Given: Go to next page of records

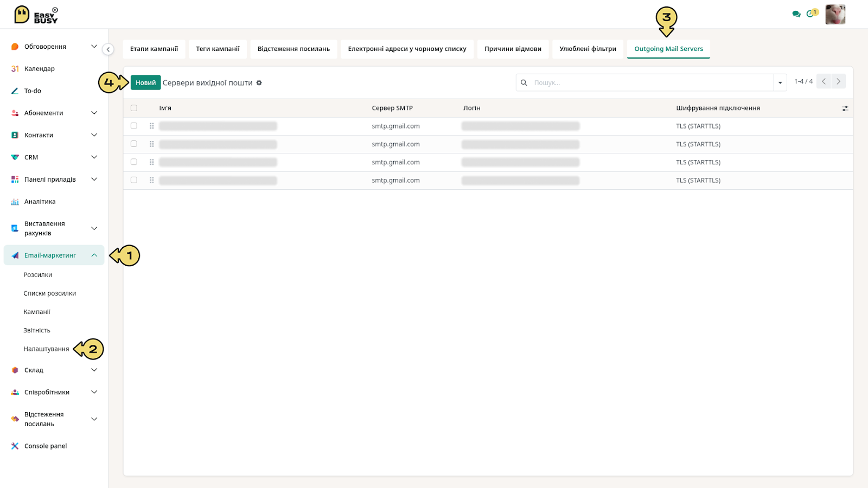Looking at the screenshot, I should click(839, 81).
